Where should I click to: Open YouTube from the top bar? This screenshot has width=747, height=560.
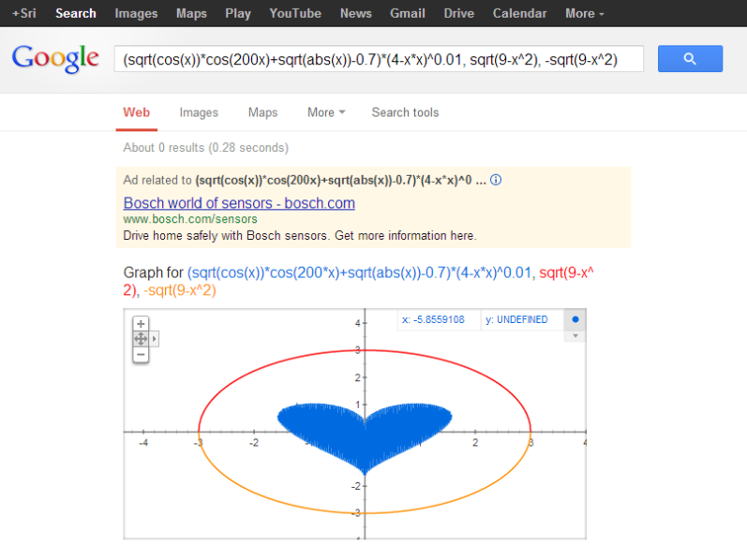click(x=295, y=13)
